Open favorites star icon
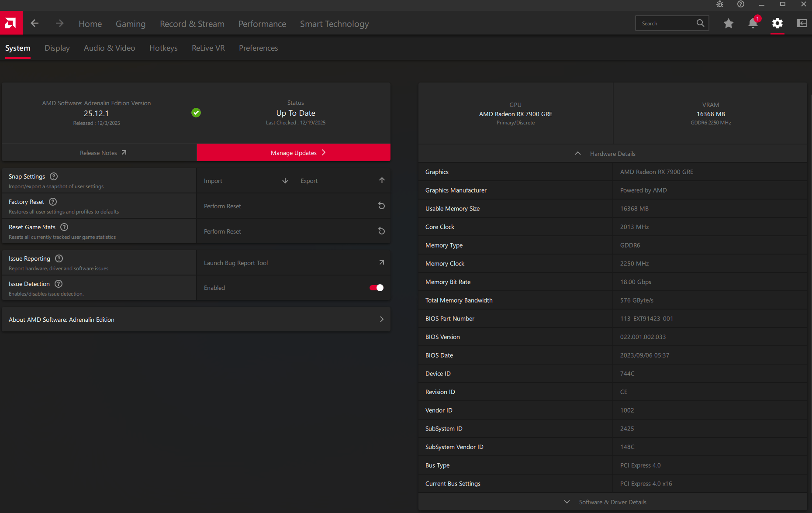812x513 pixels. pyautogui.click(x=729, y=23)
